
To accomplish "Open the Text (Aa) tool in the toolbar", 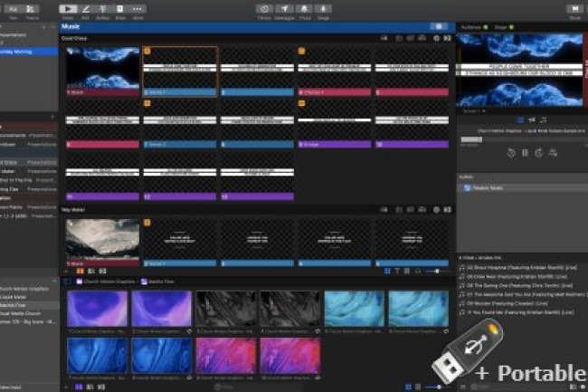I will [14, 9].
